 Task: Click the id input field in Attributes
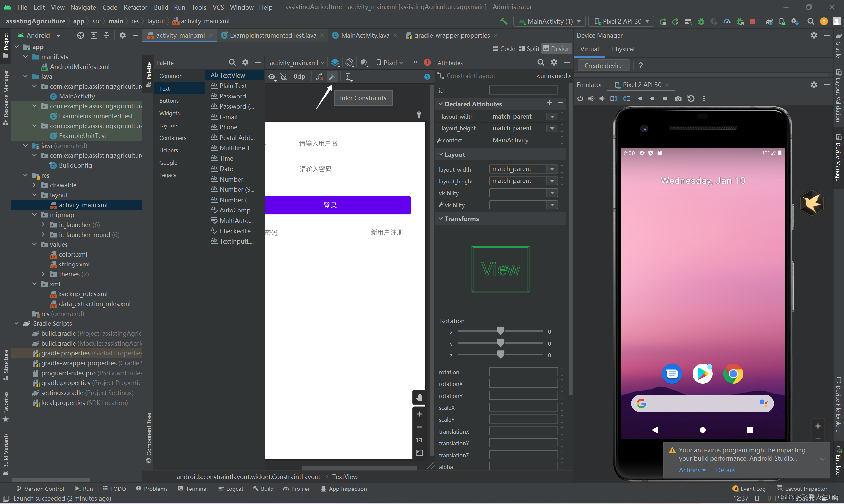click(523, 90)
